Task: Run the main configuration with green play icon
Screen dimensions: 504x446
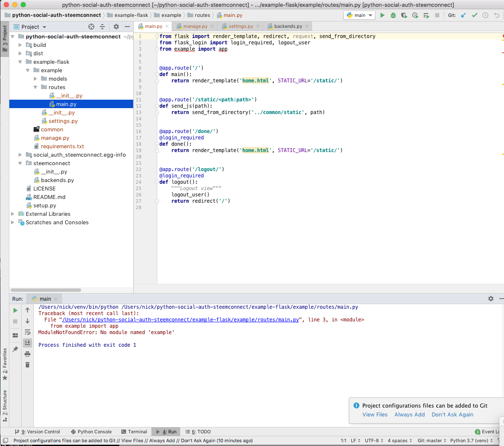Action: pos(382,15)
